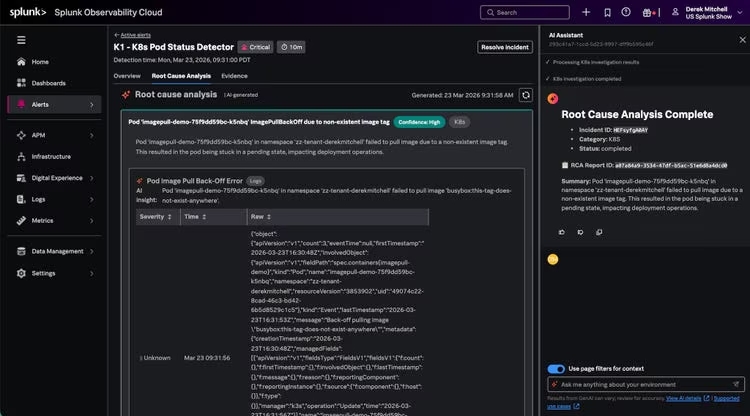The image size is (750, 416).
Task: Click the Resolve Incident button
Action: [x=505, y=47]
